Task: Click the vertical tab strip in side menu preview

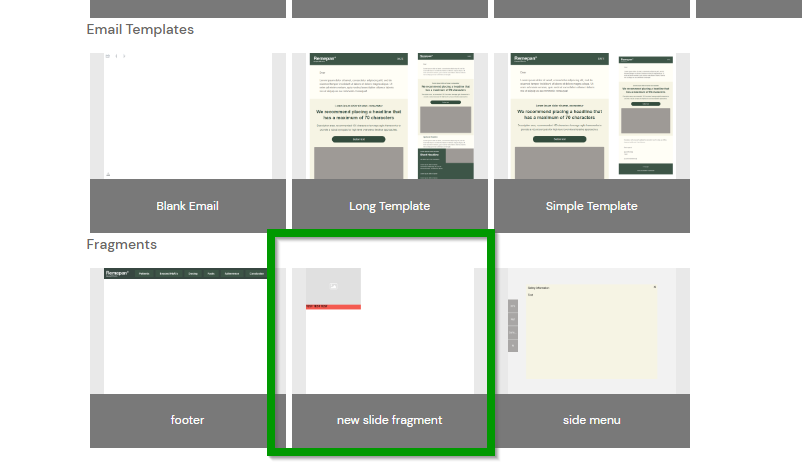Action: pos(513,325)
